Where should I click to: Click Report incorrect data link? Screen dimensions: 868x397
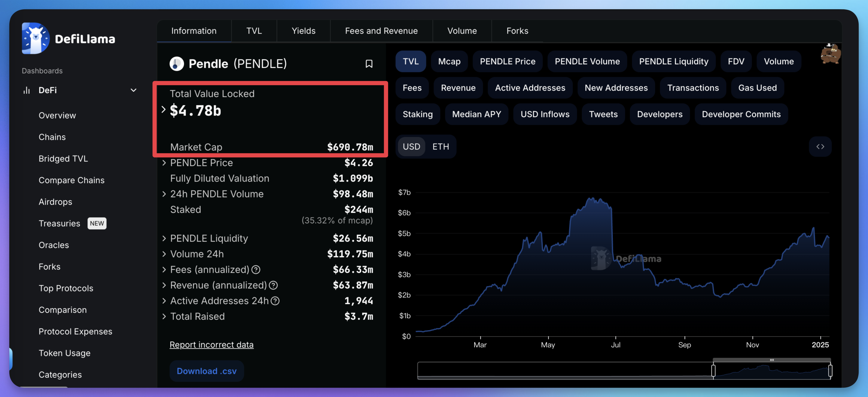pos(211,345)
